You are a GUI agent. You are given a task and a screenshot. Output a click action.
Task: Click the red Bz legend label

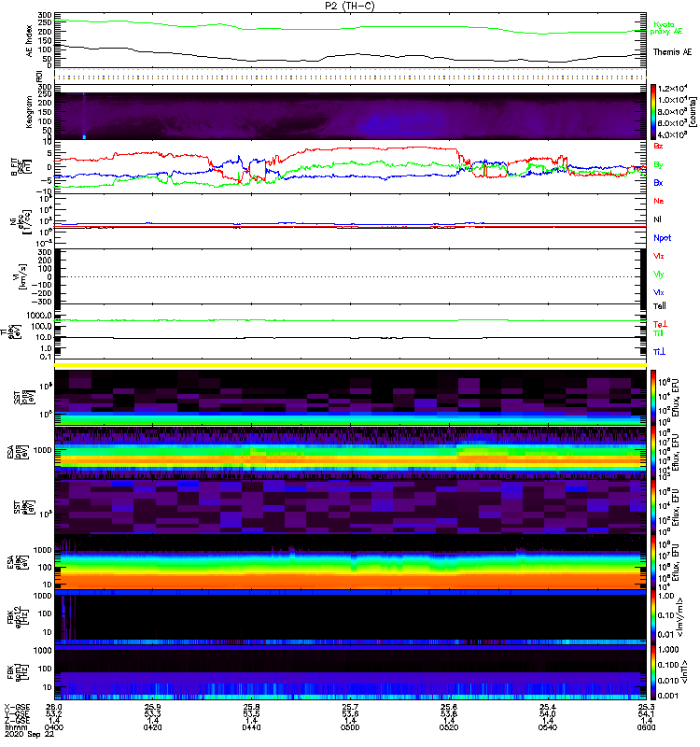[x=658, y=146]
